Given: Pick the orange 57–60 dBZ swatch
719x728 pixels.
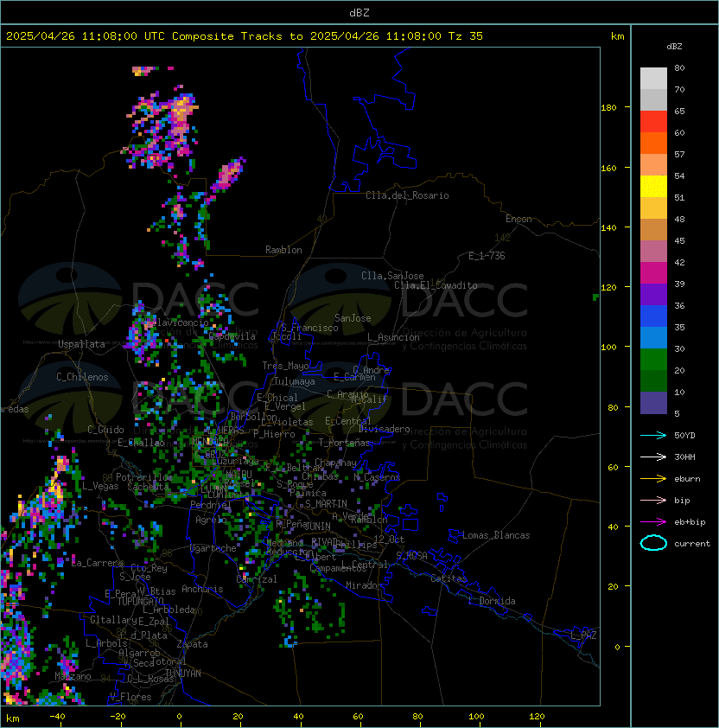Looking at the screenshot, I should 653,143.
